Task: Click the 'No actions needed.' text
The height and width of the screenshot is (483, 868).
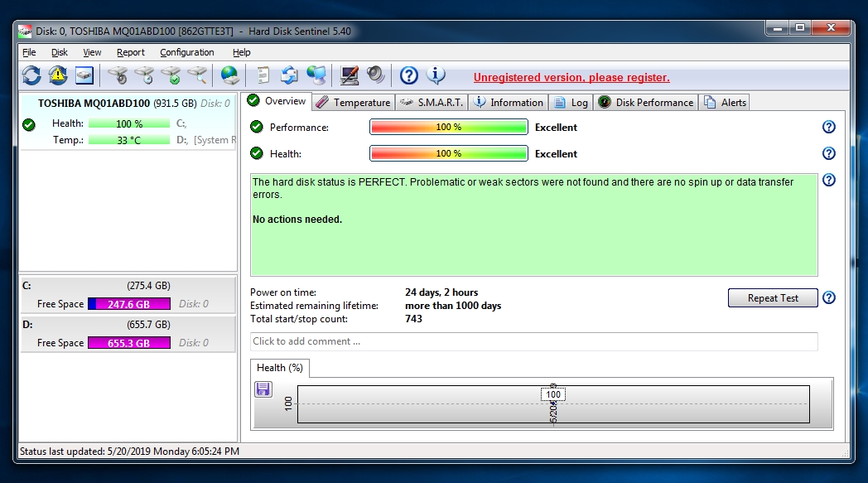Action: [x=297, y=220]
